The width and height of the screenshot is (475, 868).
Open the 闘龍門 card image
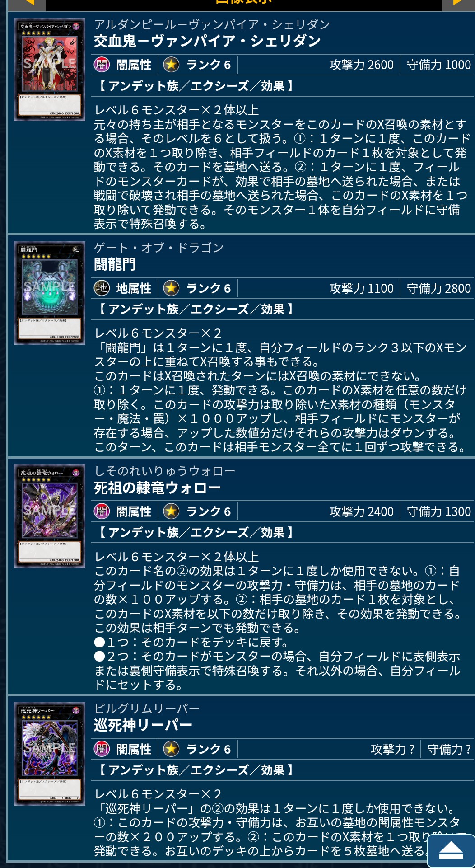[x=50, y=293]
